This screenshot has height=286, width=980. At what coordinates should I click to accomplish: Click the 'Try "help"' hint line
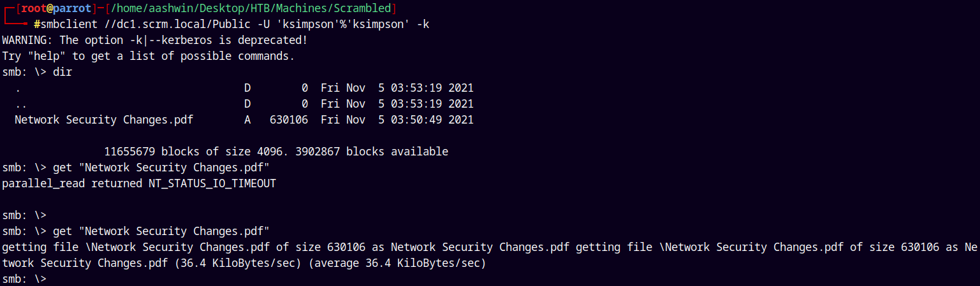pyautogui.click(x=149, y=56)
